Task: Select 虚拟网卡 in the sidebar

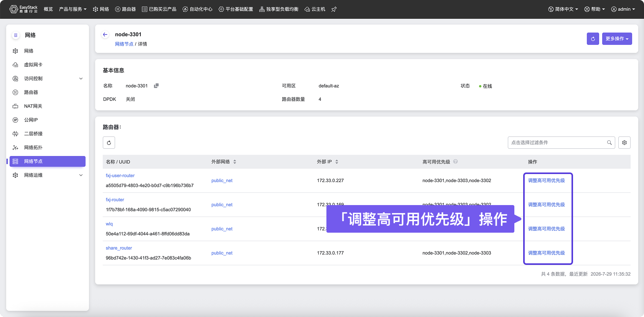Action: coord(48,65)
